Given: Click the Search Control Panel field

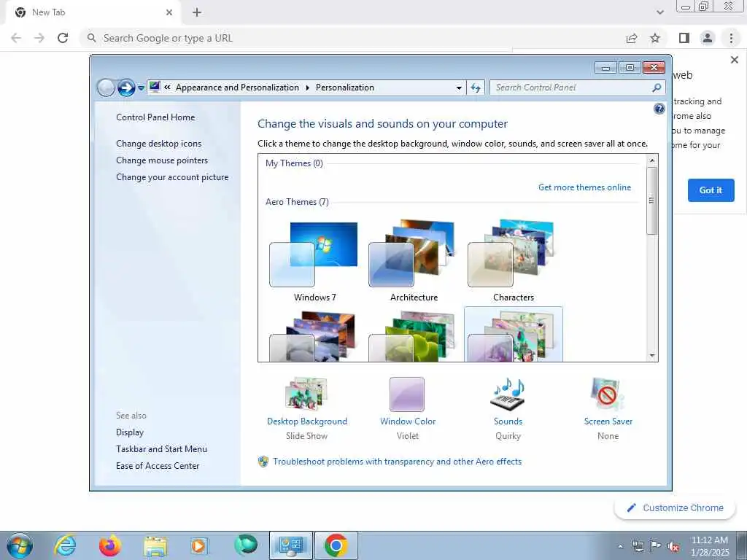Looking at the screenshot, I should 570,87.
